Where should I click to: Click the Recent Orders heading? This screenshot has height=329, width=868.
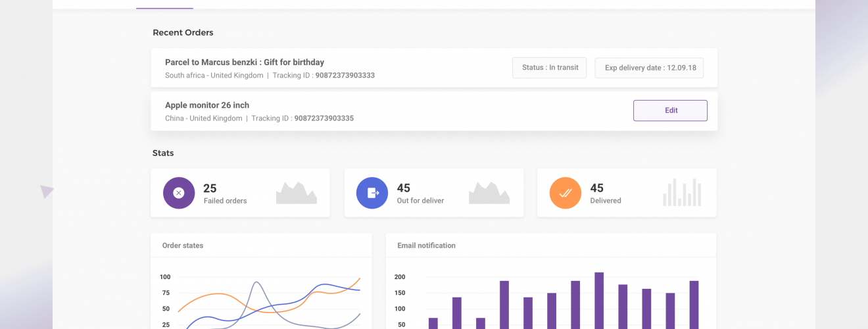click(x=183, y=33)
